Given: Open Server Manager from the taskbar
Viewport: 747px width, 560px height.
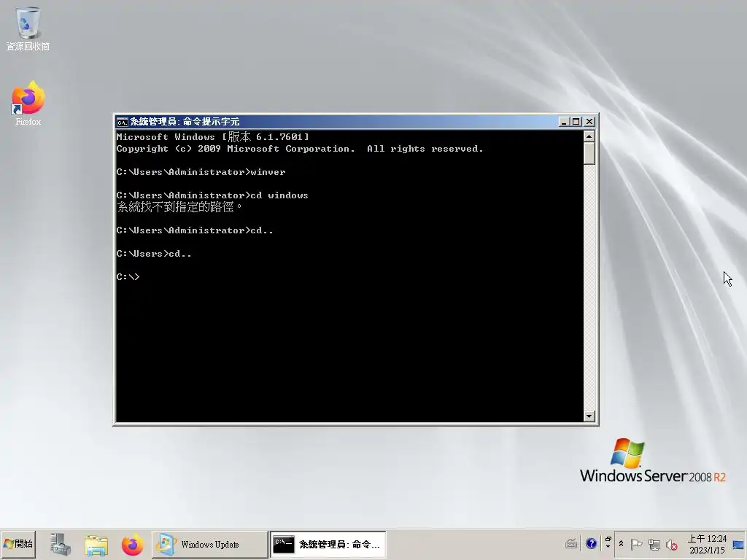Looking at the screenshot, I should click(61, 544).
